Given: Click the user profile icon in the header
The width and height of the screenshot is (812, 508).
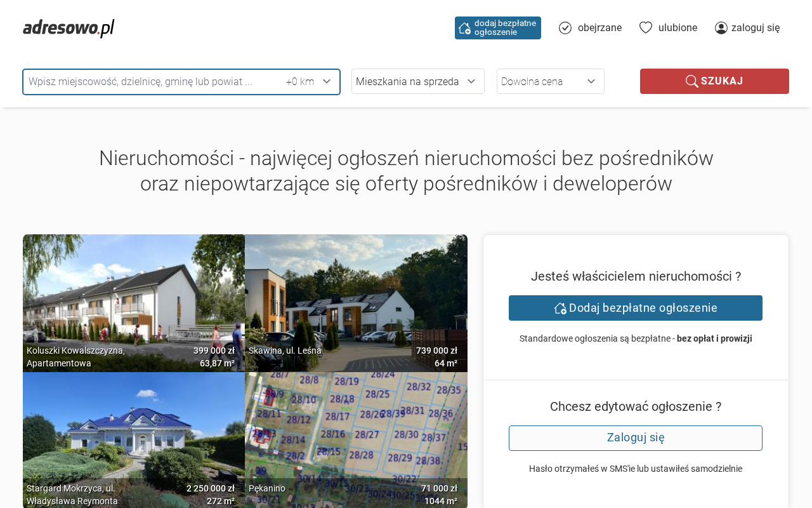Looking at the screenshot, I should (721, 28).
